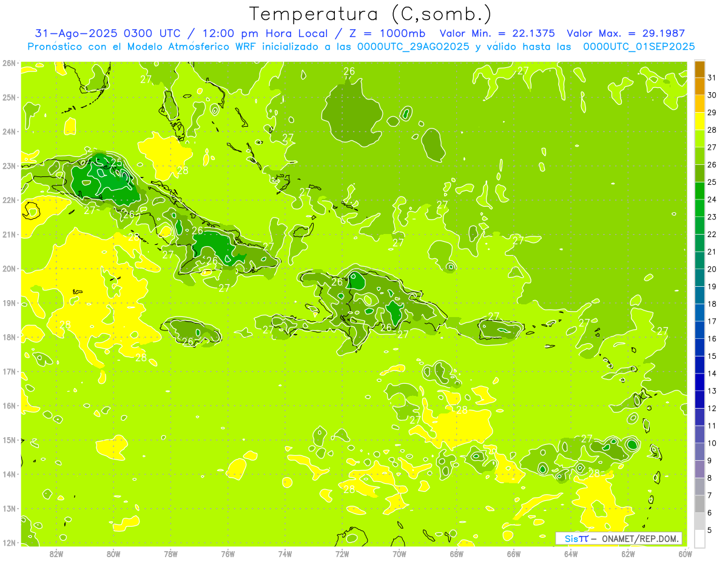Select the gray legend band between 6 and 7

699,504
